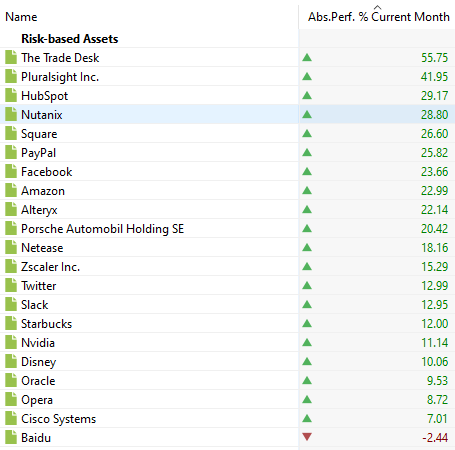Screen dimensions: 455x450
Task: Click the green file icon beside The Trade Desk
Action: (x=11, y=57)
